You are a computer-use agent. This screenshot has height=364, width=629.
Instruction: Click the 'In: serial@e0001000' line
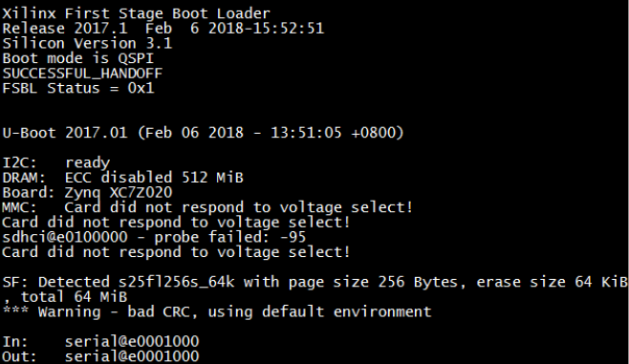[100, 342]
